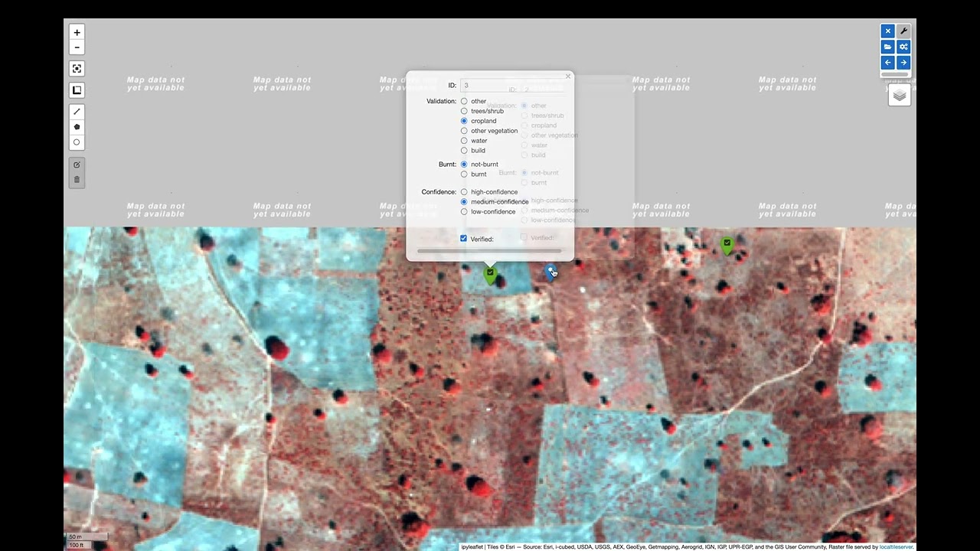This screenshot has height=551, width=980.
Task: Toggle fullscreen map view
Action: [x=77, y=69]
